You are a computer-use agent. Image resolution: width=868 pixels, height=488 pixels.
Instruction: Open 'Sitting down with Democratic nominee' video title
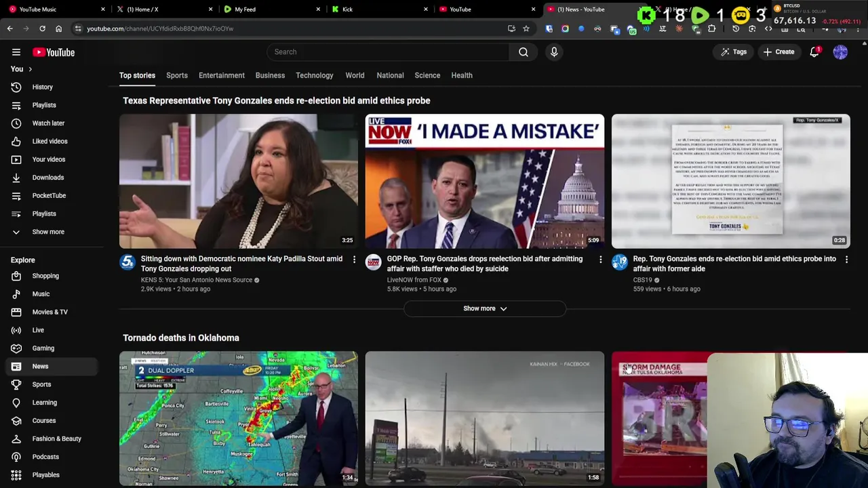click(241, 264)
